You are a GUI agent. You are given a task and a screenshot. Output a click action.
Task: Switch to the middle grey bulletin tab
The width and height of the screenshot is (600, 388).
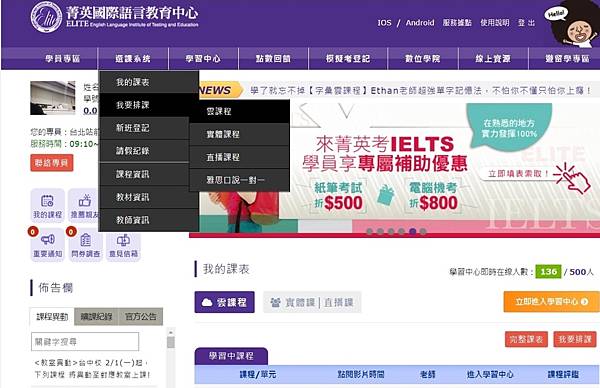(96, 316)
